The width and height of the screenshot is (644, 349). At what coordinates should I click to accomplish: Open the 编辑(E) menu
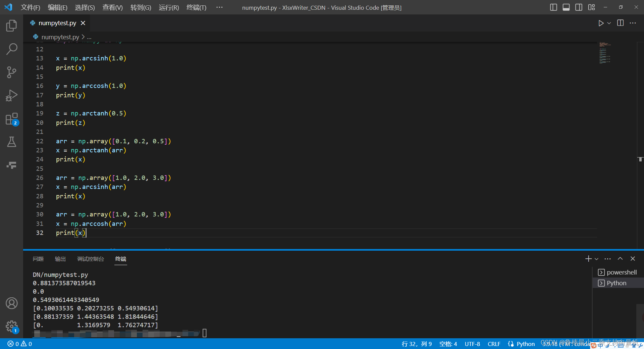57,7
